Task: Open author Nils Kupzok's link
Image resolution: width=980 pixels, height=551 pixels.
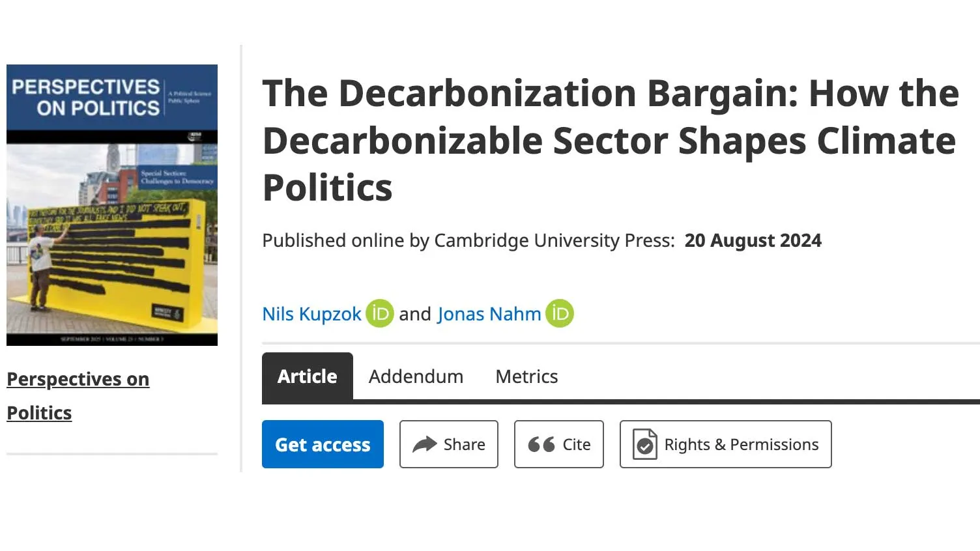Action: coord(311,314)
